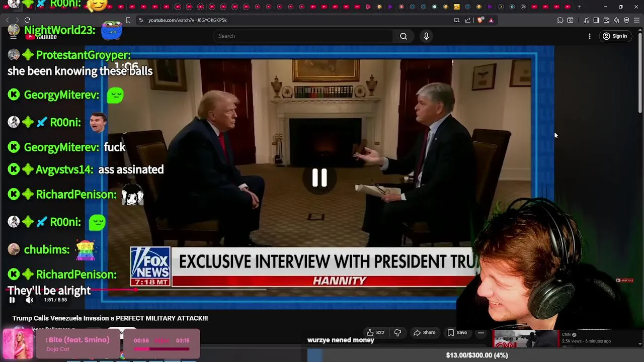Click the Fox News logo in video
The image size is (644, 362).
pos(150,266)
